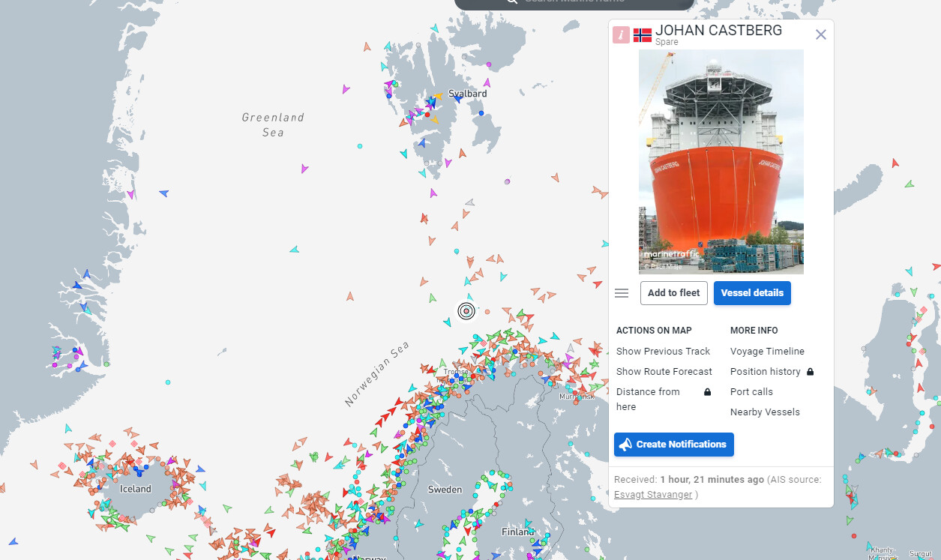Click the ACTIONS ON MAP heading
The image size is (941, 560).
(x=654, y=331)
